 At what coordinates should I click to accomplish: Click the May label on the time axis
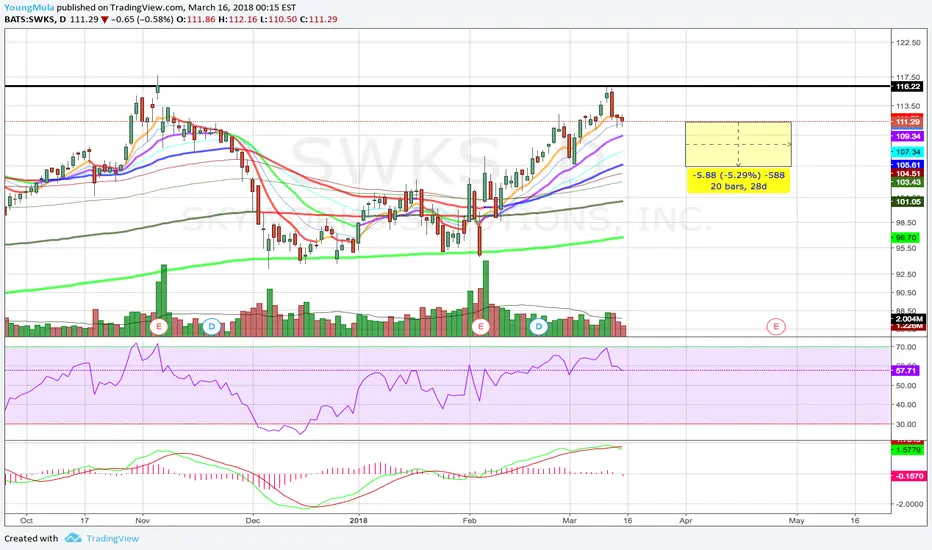796,520
